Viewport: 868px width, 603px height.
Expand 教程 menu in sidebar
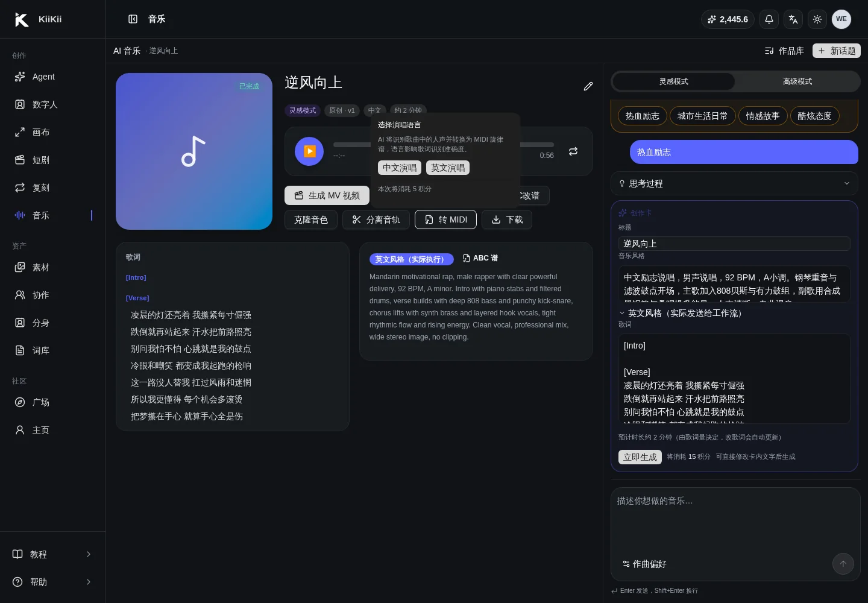(52, 554)
